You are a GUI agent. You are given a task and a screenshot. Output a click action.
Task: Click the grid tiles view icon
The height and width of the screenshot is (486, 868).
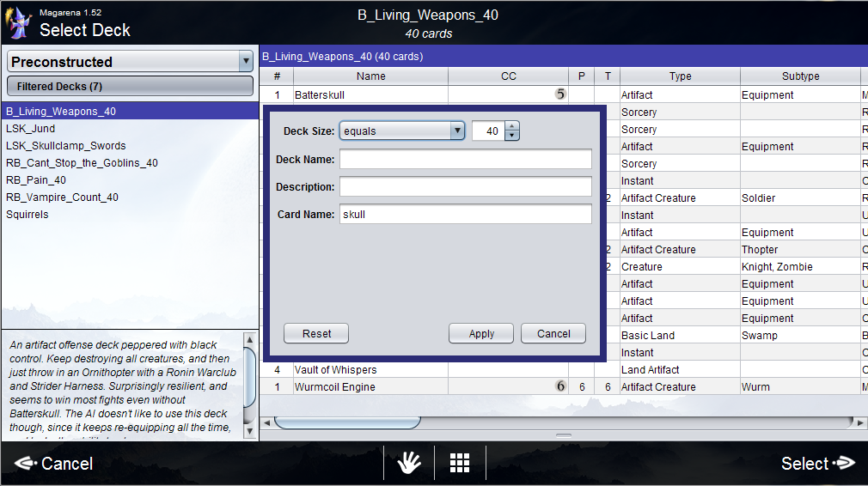click(460, 463)
